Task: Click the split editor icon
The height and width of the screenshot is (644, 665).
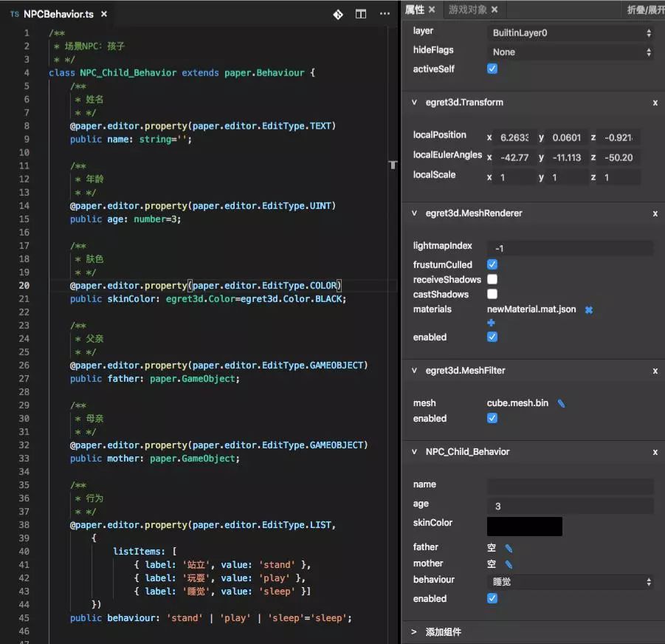Action: pos(361,14)
